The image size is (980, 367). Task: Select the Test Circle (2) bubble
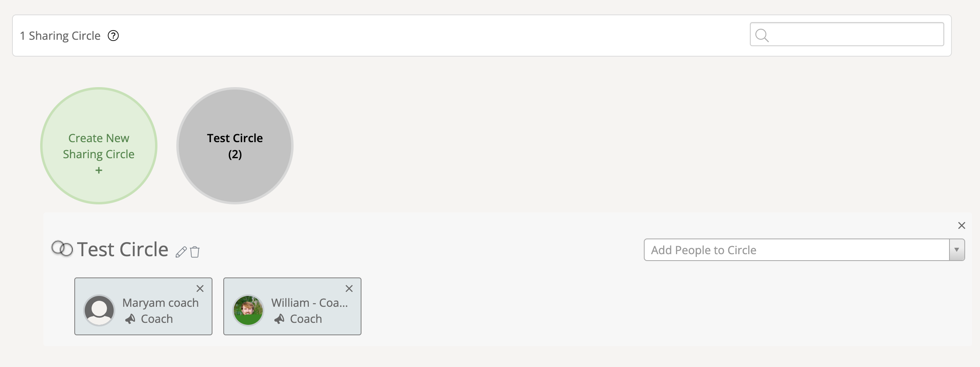[235, 146]
